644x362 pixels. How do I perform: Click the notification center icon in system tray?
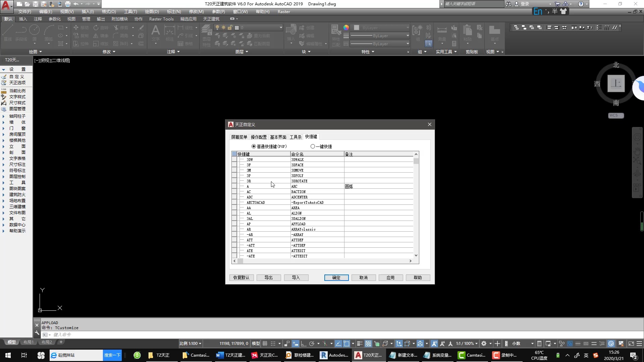click(634, 355)
